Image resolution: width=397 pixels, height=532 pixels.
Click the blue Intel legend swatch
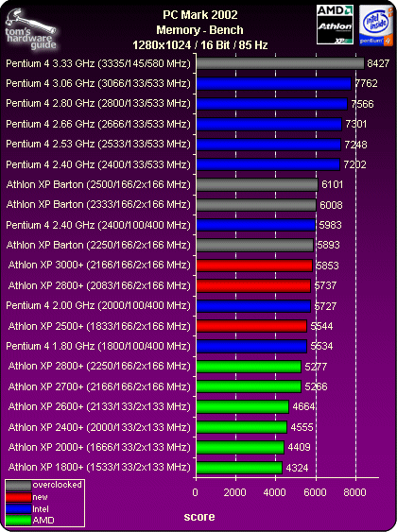click(19, 509)
